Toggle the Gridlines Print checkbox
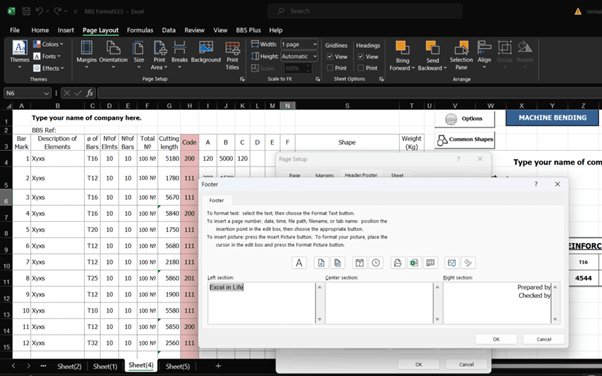 [x=330, y=68]
